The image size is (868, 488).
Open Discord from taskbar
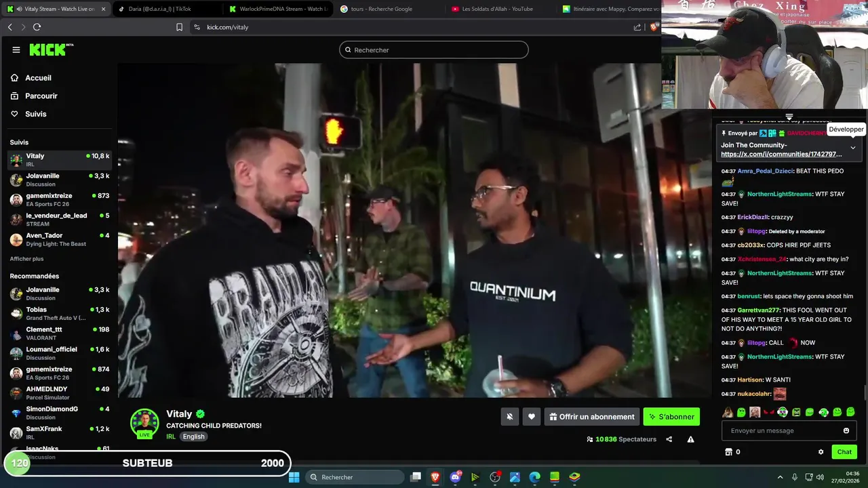click(x=455, y=477)
